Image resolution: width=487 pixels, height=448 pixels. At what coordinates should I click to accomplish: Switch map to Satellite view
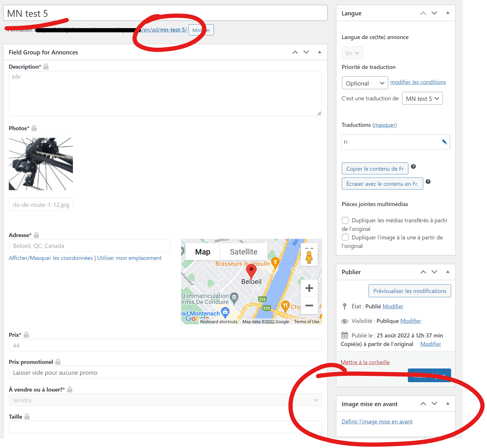pyautogui.click(x=243, y=252)
